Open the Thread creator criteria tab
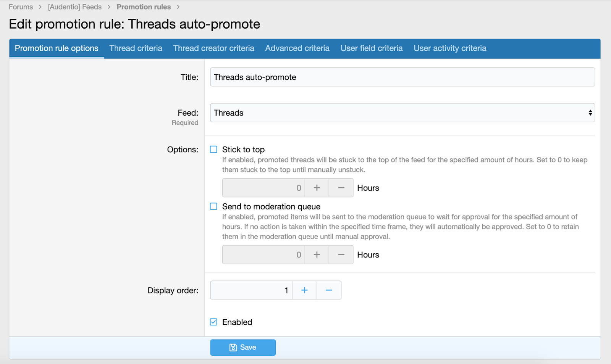 pyautogui.click(x=213, y=48)
